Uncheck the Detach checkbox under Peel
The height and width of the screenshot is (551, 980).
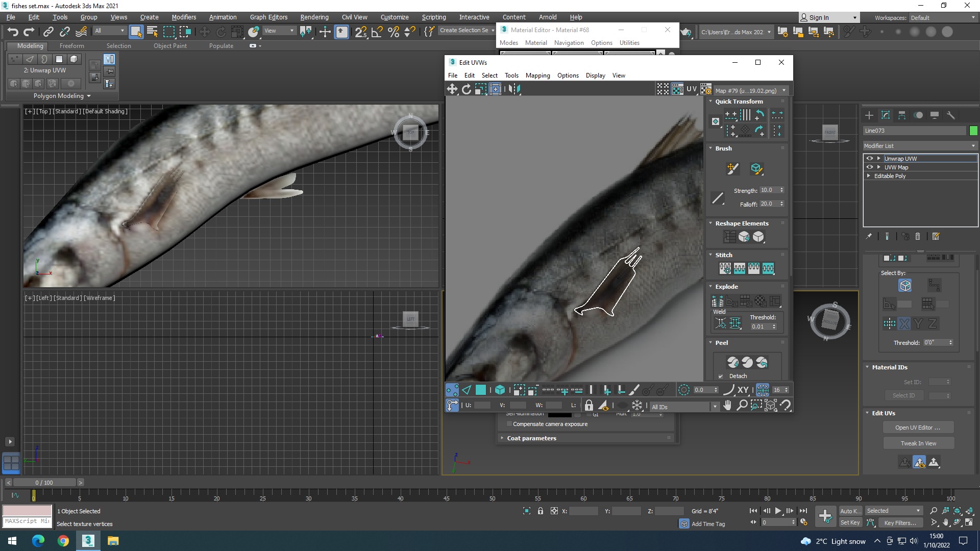coord(721,377)
